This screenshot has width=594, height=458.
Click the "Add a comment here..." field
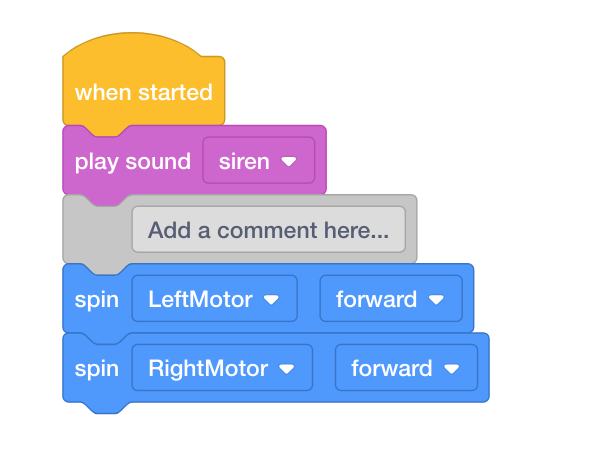[x=269, y=230]
